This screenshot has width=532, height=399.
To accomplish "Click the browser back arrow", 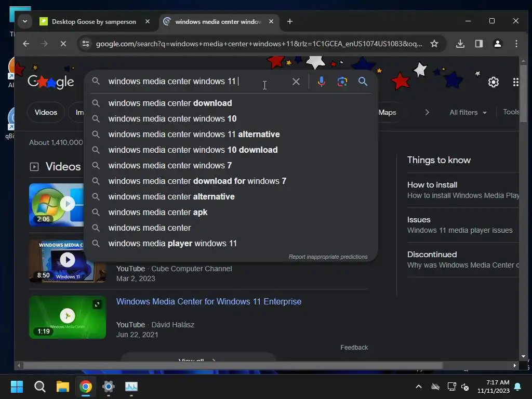I will pyautogui.click(x=26, y=44).
